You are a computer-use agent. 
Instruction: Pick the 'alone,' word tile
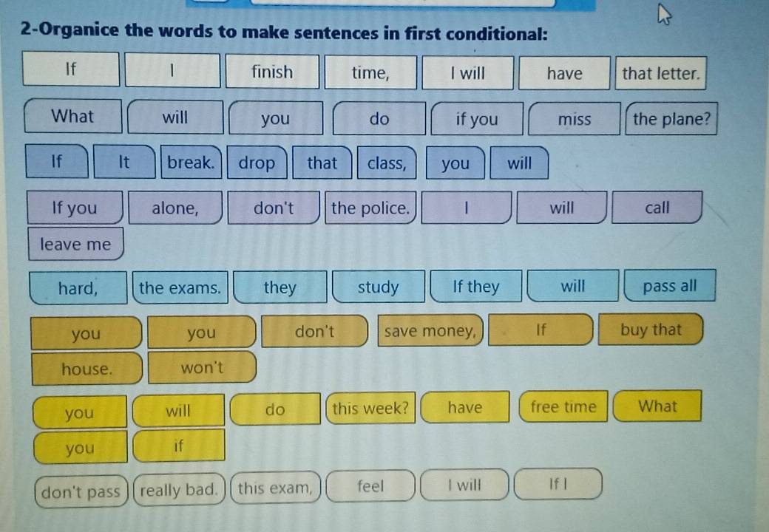pos(175,208)
